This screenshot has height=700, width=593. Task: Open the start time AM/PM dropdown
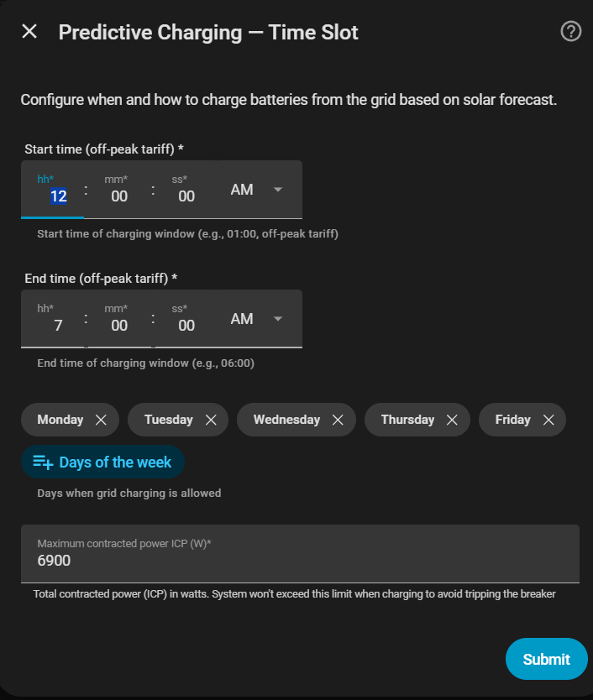(255, 190)
